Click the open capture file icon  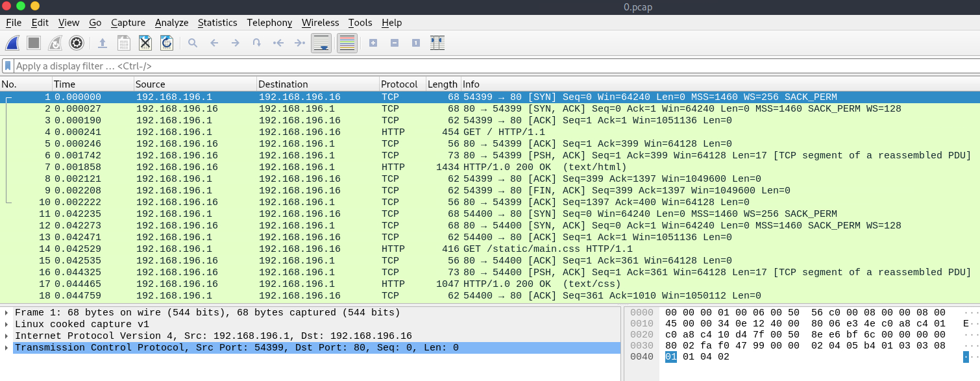coord(103,43)
